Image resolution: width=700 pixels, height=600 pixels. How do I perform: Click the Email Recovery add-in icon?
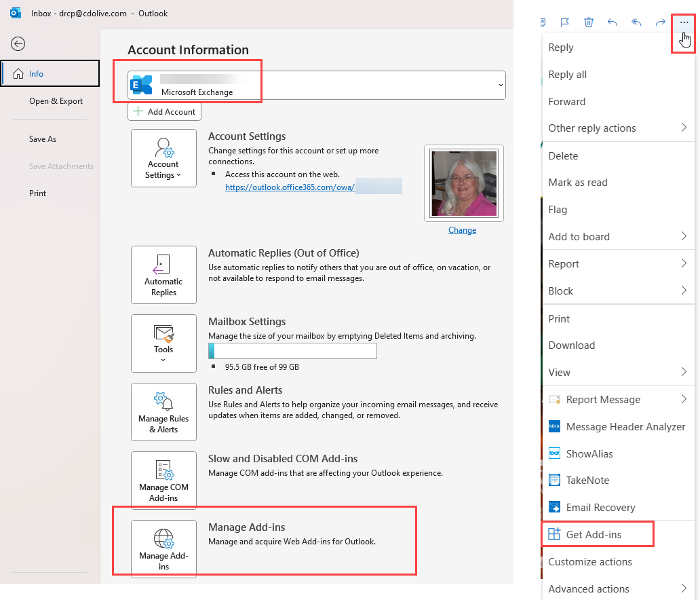point(554,507)
